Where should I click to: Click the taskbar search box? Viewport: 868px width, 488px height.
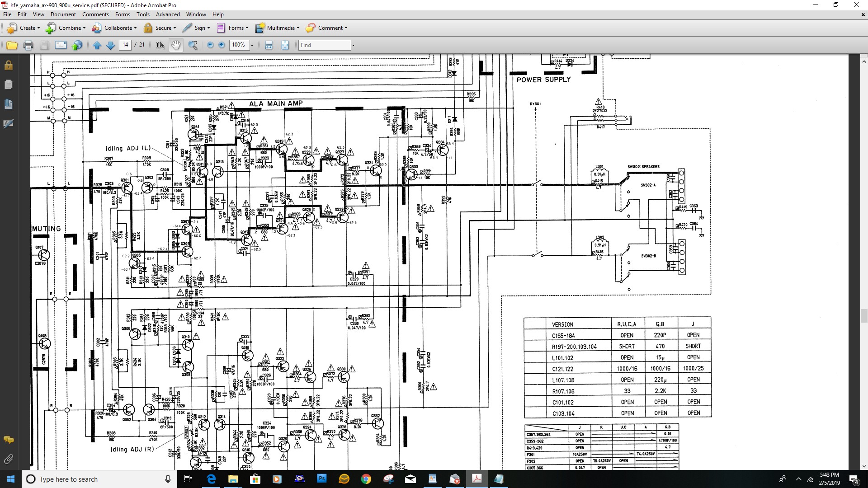tap(99, 479)
